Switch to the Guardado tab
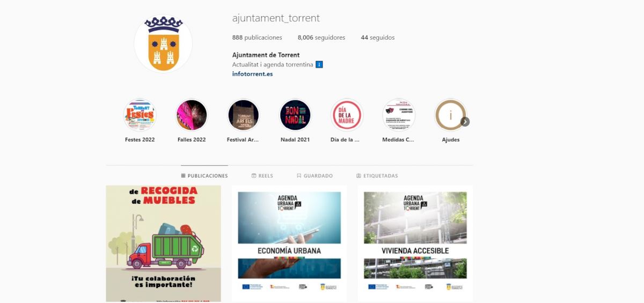Image resolution: width=644 pixels, height=303 pixels. (x=314, y=176)
